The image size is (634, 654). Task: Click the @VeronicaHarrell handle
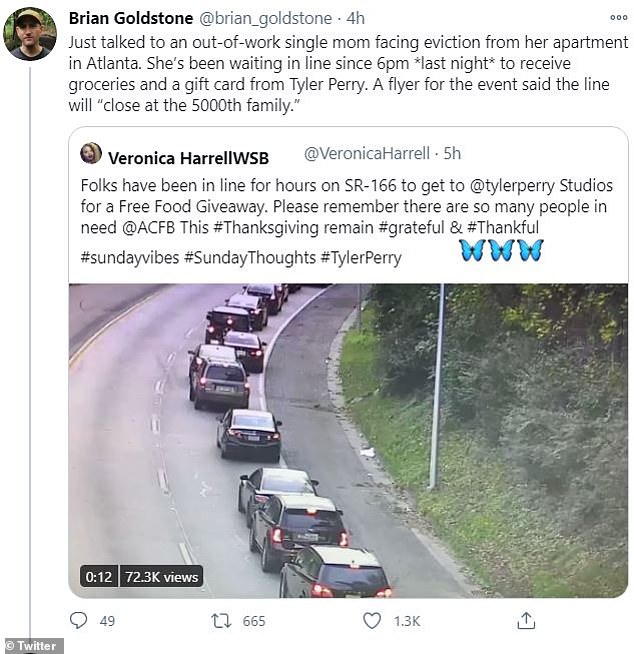point(366,153)
